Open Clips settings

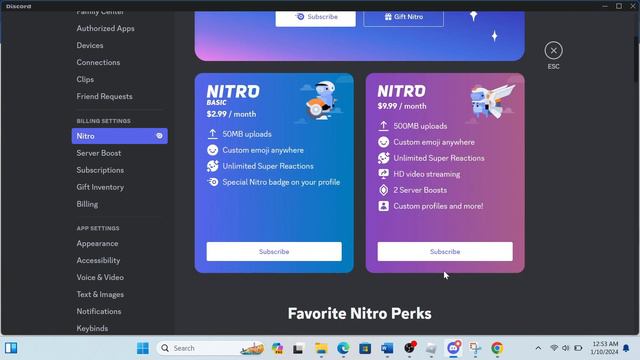(85, 80)
